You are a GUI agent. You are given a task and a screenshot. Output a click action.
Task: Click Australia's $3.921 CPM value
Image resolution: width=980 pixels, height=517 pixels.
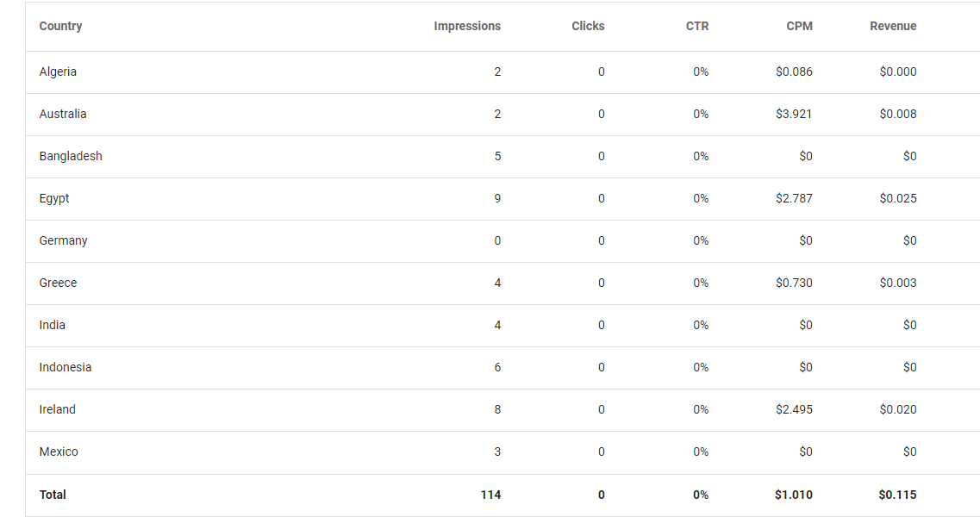point(794,114)
